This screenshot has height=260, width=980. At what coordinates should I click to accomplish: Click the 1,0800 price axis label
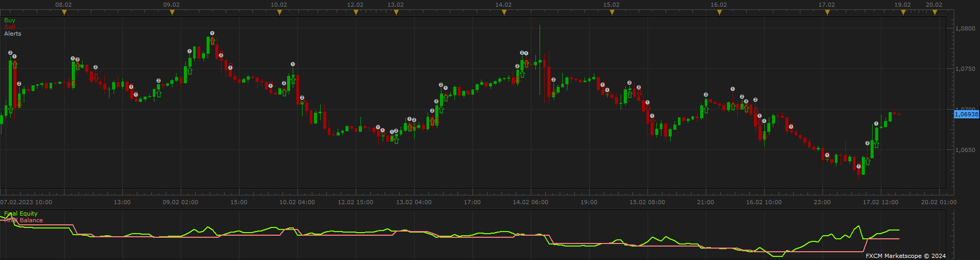click(x=965, y=28)
